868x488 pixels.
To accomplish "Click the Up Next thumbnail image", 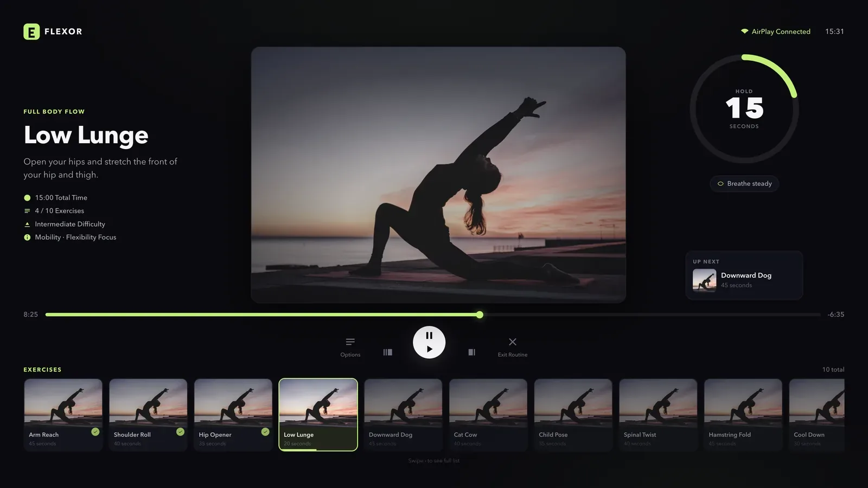I will (x=704, y=280).
